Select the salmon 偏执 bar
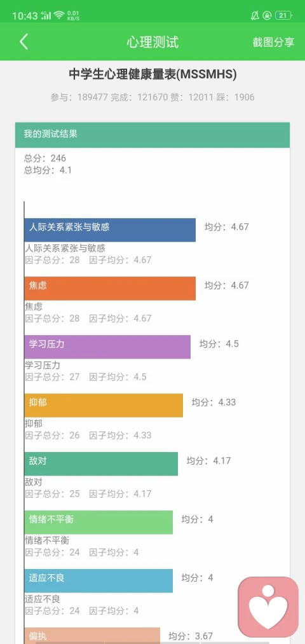This screenshot has width=305, height=644. click(x=92, y=635)
